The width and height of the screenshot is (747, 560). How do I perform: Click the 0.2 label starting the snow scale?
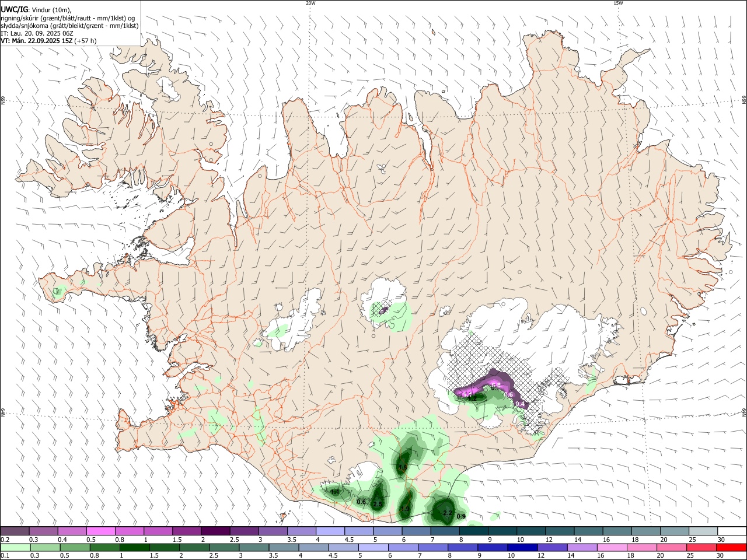tap(5, 540)
